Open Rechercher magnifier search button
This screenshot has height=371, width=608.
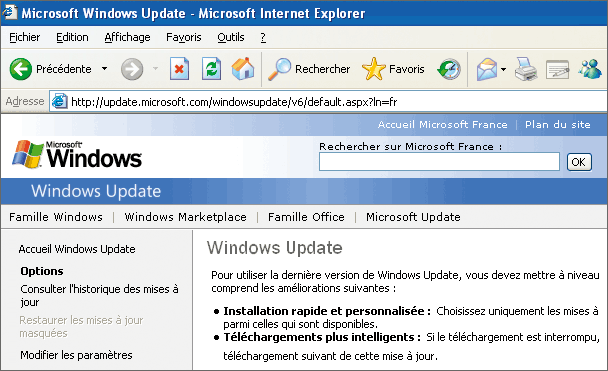click(309, 69)
